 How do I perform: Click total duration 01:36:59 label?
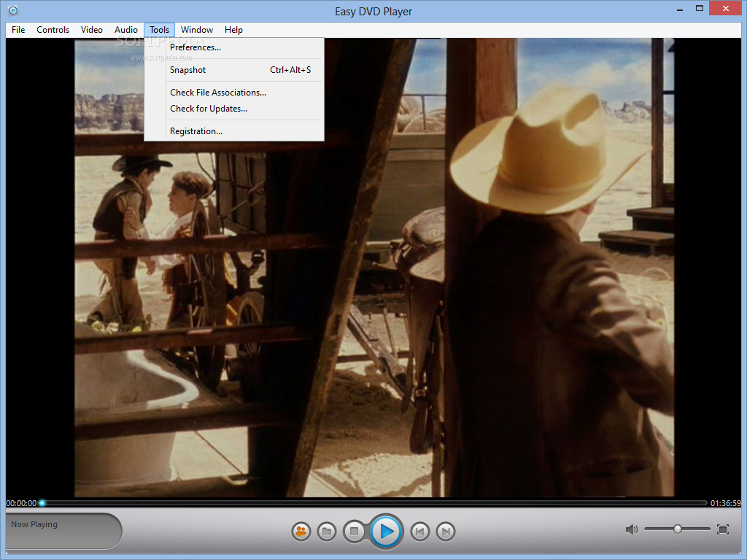point(726,503)
